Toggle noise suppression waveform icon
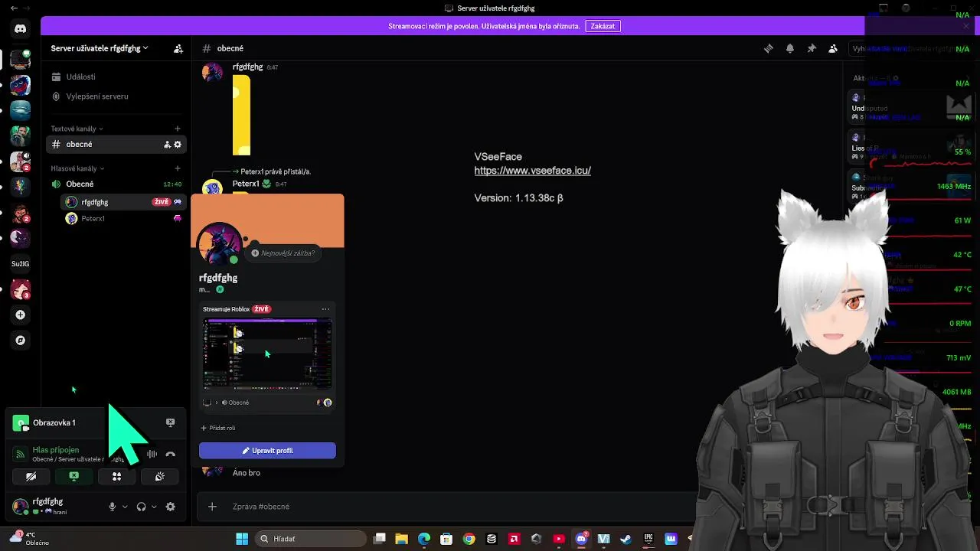The width and height of the screenshot is (980, 551). click(x=152, y=455)
